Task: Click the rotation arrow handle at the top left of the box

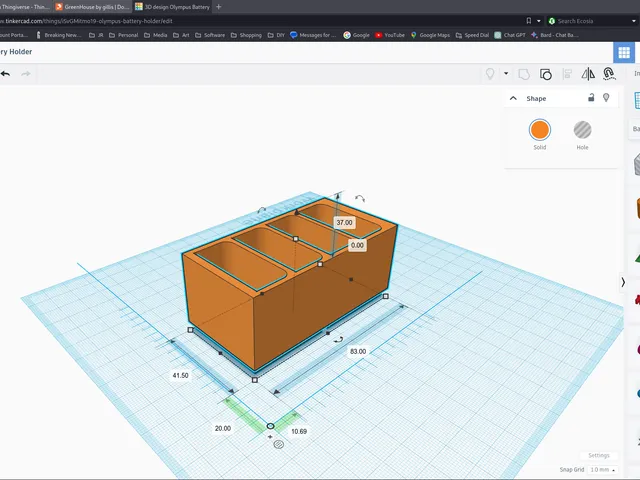Action: click(x=262, y=210)
